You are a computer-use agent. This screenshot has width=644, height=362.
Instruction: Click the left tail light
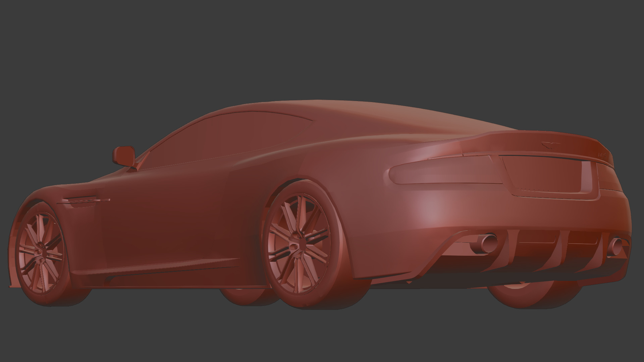point(446,170)
